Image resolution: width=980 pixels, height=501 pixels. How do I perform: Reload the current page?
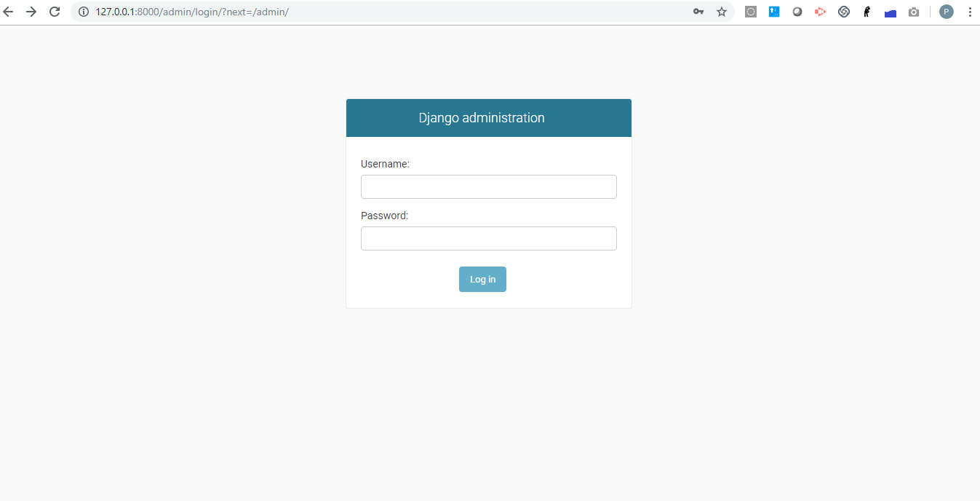[55, 12]
